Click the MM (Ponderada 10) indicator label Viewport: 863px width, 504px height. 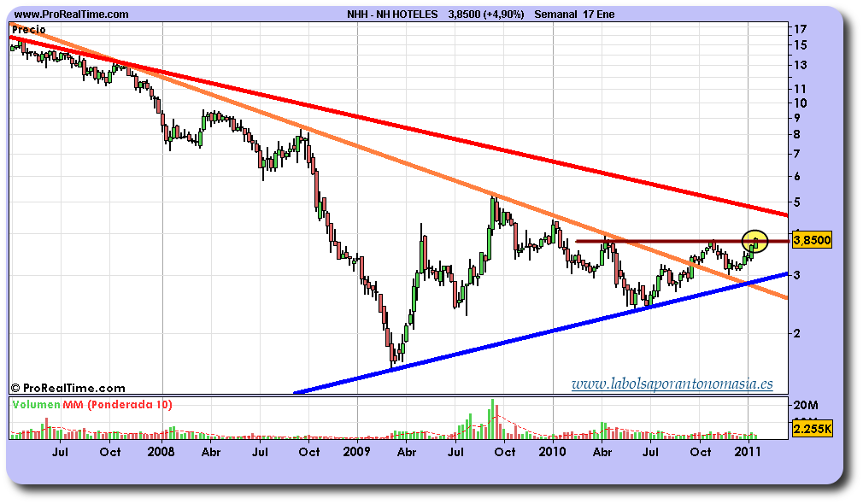(117, 405)
